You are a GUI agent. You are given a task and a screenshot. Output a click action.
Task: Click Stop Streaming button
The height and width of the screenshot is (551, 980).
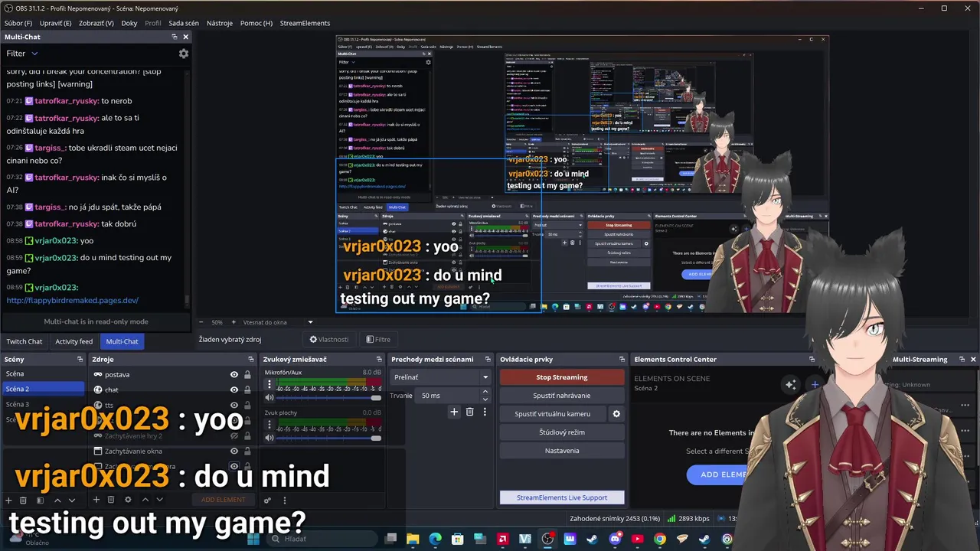(x=562, y=377)
